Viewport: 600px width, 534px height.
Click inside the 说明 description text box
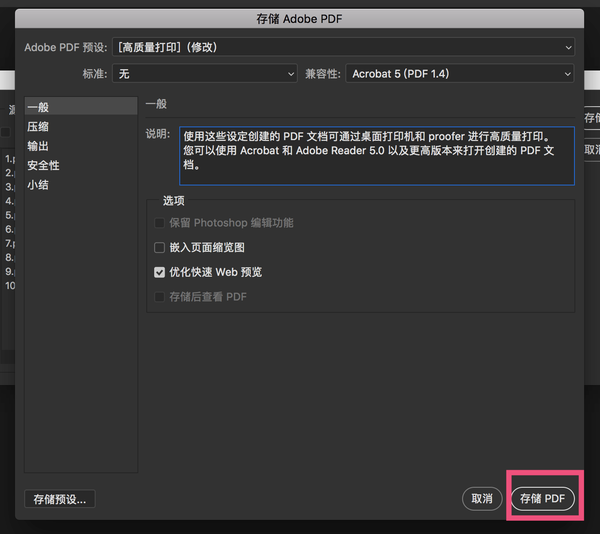(377, 156)
